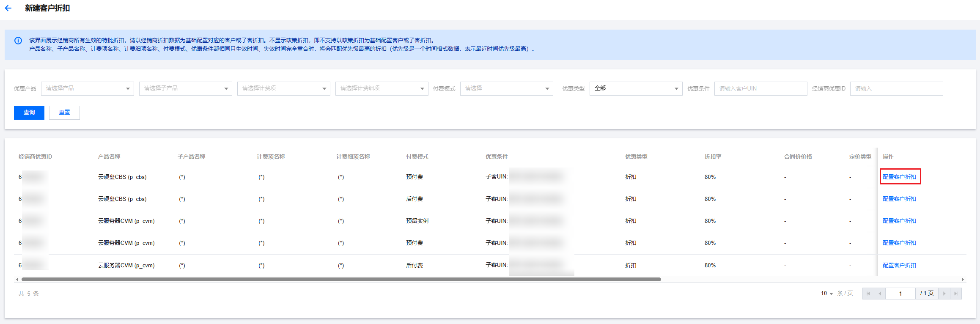
Task: Click 配置客户折扣 for the 预留实例 row
Action: pyautogui.click(x=899, y=221)
